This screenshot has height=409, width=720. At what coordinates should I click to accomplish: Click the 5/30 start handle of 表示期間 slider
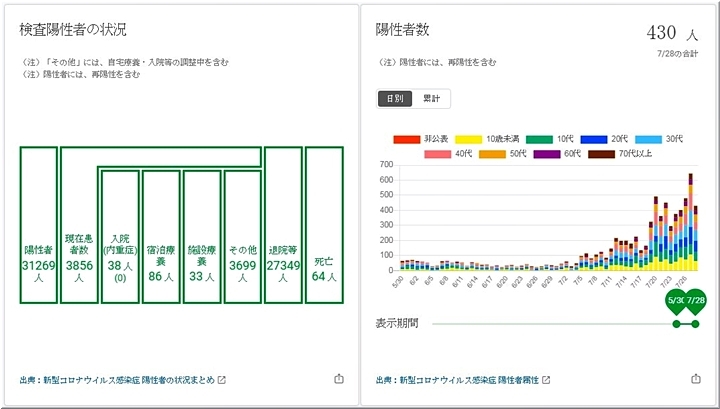677,324
